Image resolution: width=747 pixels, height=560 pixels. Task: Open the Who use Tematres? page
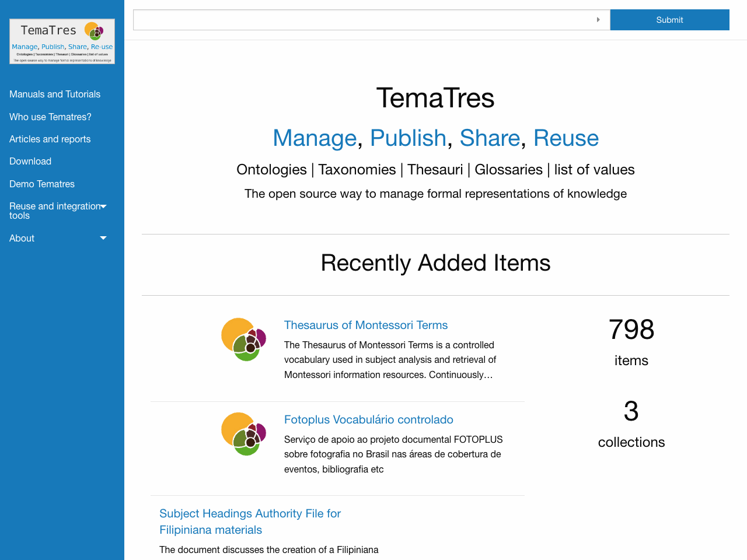[x=50, y=117]
